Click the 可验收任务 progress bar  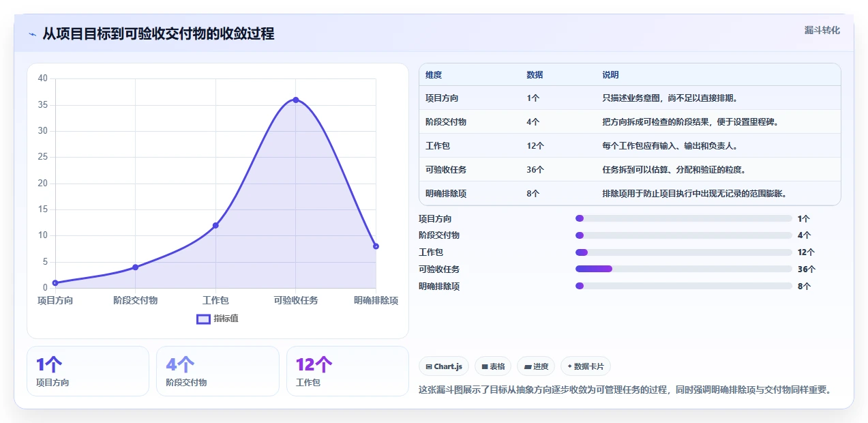tap(684, 269)
